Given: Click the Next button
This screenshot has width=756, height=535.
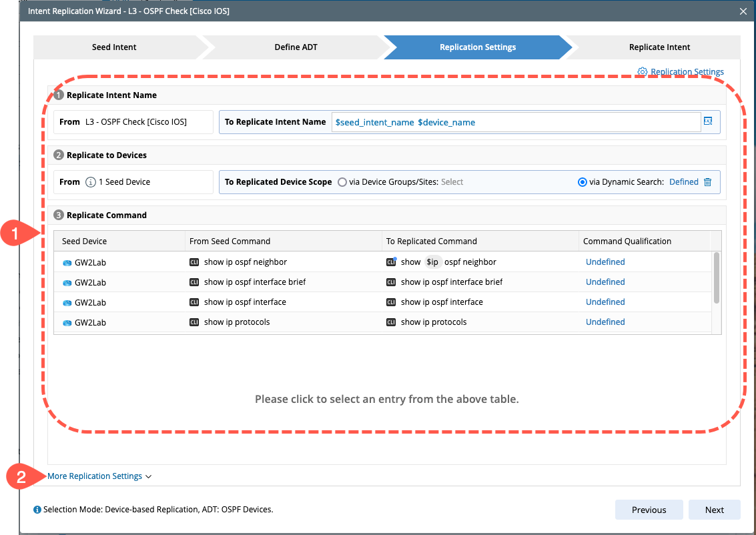Looking at the screenshot, I should [714, 510].
